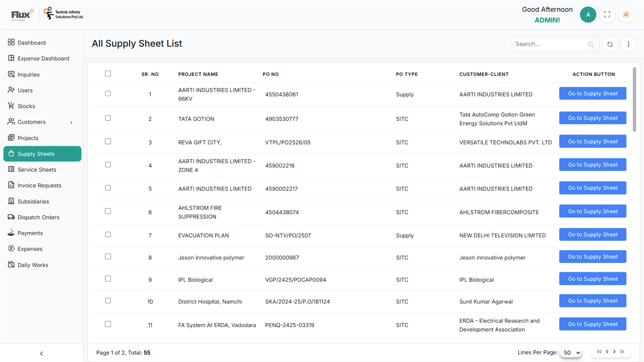Click the Dispatch Orders truck icon
Screen dimensions: 644x362
[x=11, y=217]
